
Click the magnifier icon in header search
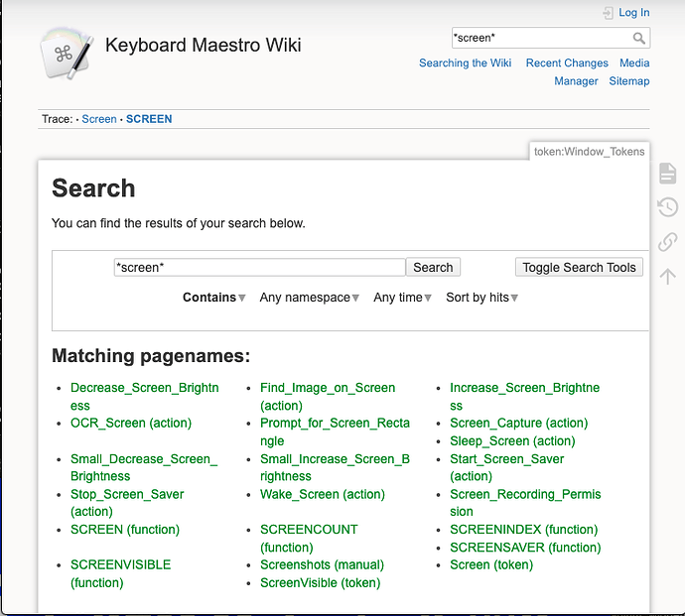tap(639, 38)
